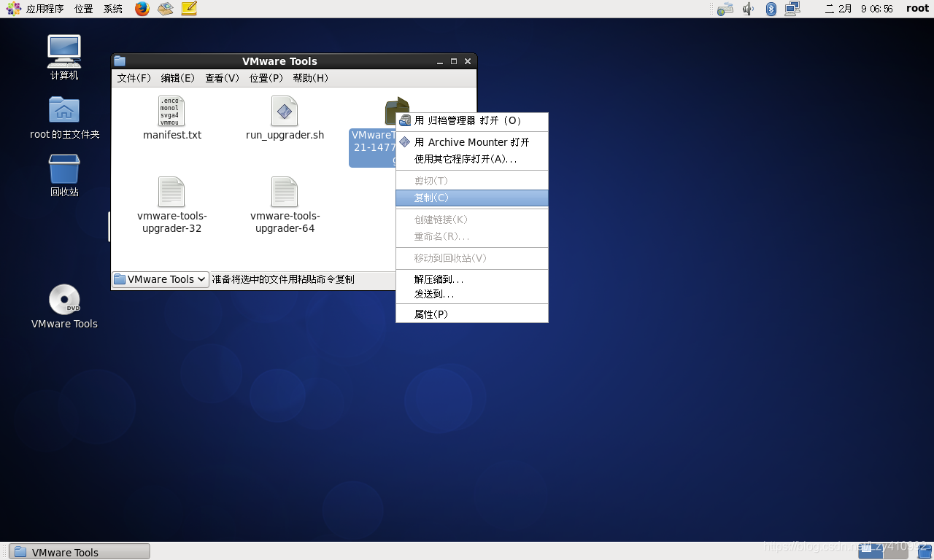Image resolution: width=934 pixels, height=560 pixels.
Task: Minimize the VMware Tools window
Action: pyautogui.click(x=440, y=61)
